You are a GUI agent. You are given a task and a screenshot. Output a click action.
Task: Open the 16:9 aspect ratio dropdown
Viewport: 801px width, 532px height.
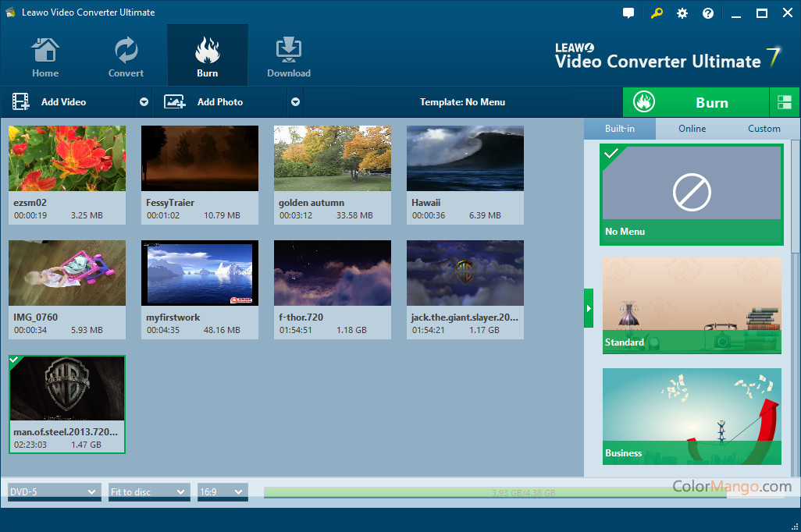[222, 491]
